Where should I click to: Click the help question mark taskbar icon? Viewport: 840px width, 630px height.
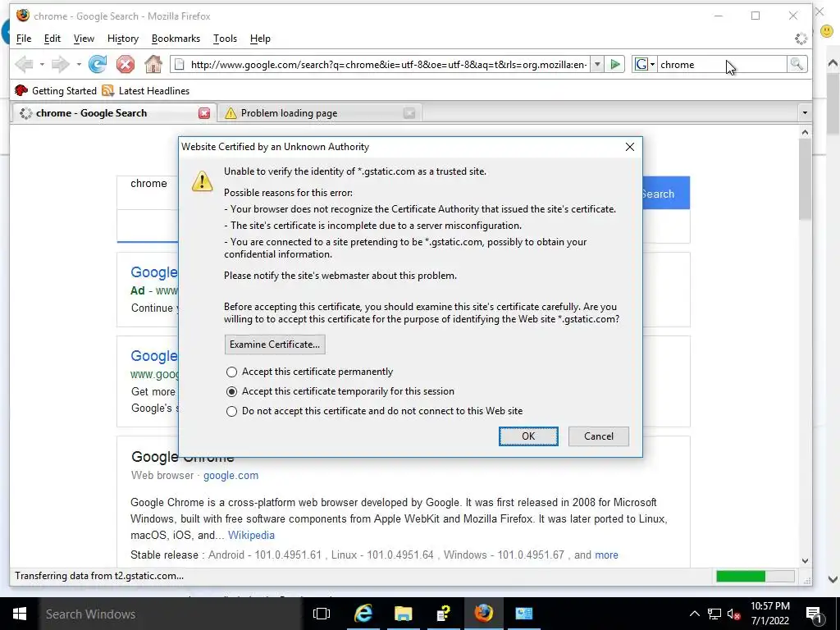(443, 614)
